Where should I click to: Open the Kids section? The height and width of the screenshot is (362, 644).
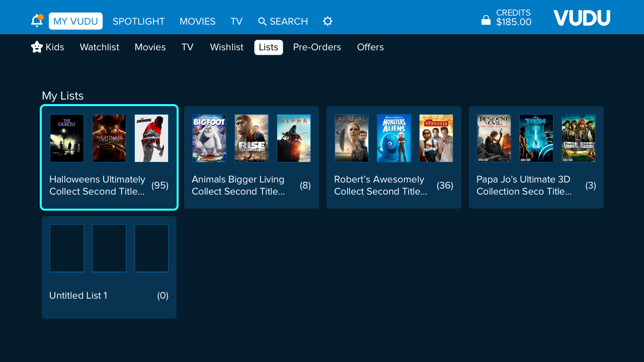47,47
